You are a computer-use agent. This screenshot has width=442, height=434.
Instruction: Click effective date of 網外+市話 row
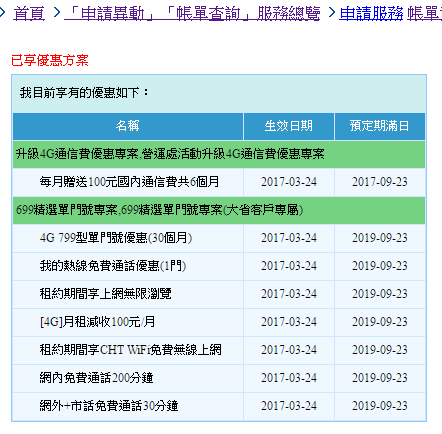[289, 406]
